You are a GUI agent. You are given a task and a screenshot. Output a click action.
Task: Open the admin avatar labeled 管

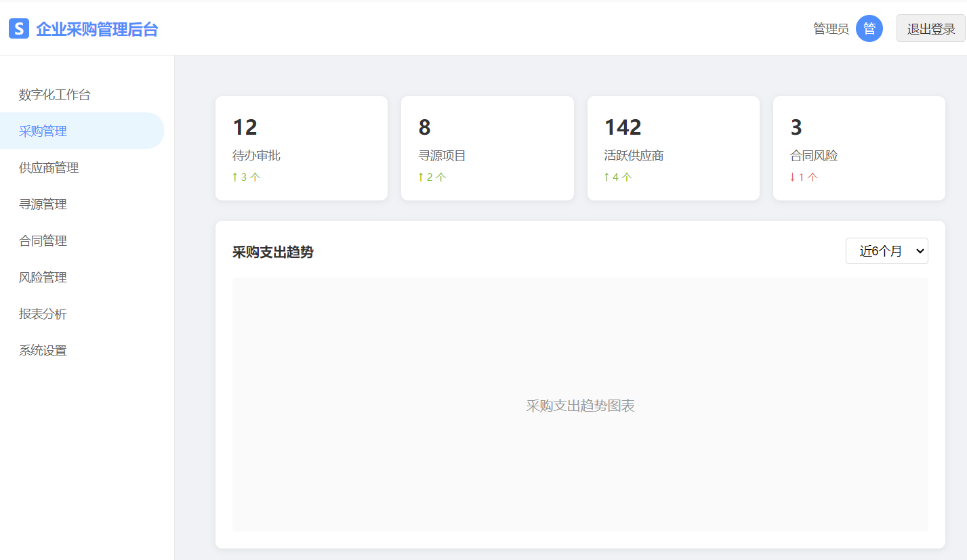click(869, 28)
